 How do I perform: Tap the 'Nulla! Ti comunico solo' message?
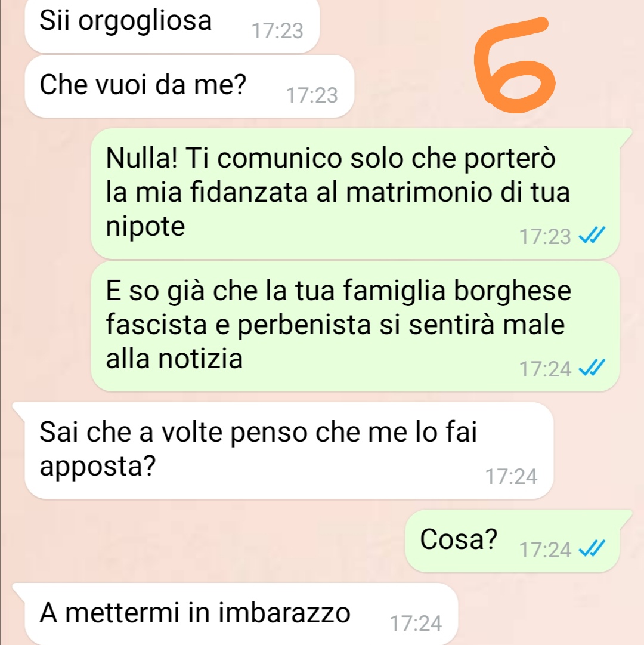pos(355,193)
